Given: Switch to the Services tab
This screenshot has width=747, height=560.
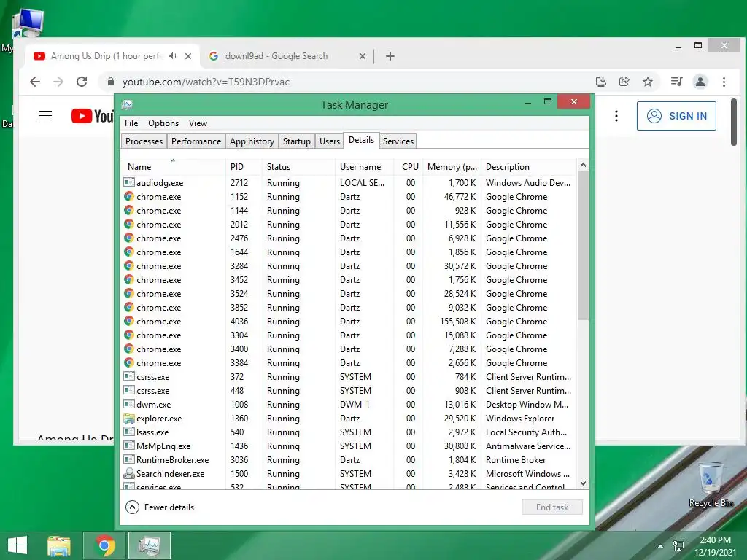Looking at the screenshot, I should click(x=398, y=141).
